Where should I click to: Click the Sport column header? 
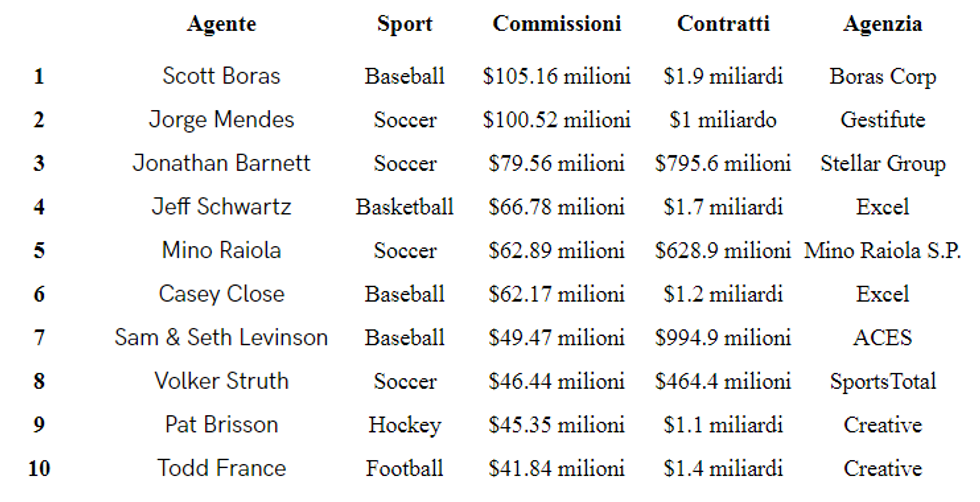(x=404, y=24)
